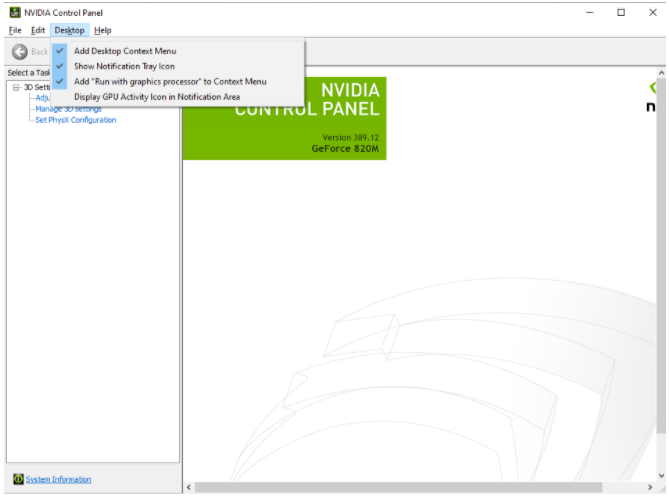Screen dimensions: 669x497
Task: Click the System Information icon
Action: pyautogui.click(x=18, y=479)
